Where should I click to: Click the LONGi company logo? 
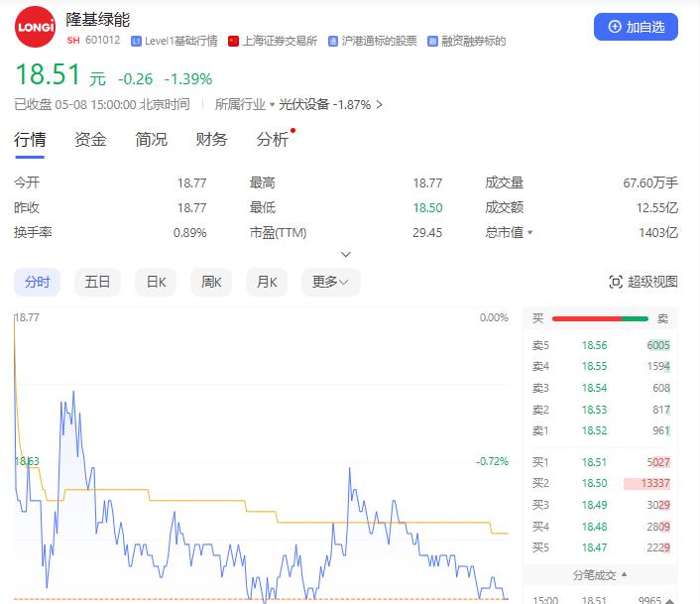36,27
